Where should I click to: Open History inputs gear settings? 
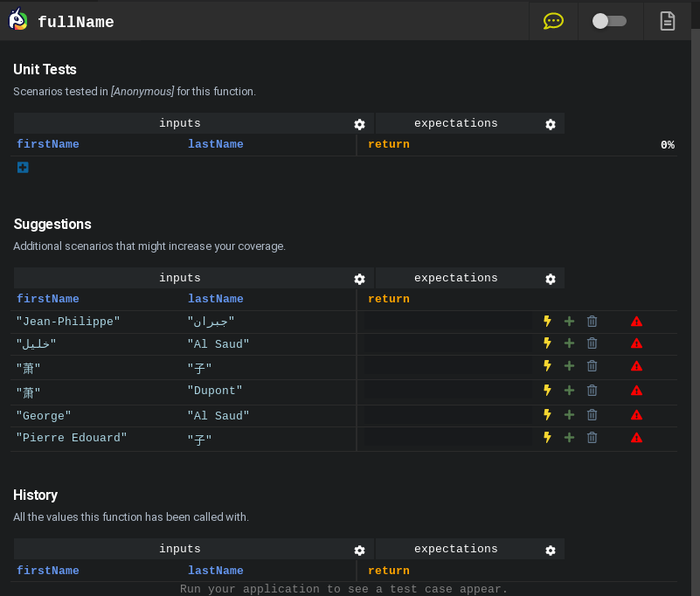pyautogui.click(x=359, y=551)
